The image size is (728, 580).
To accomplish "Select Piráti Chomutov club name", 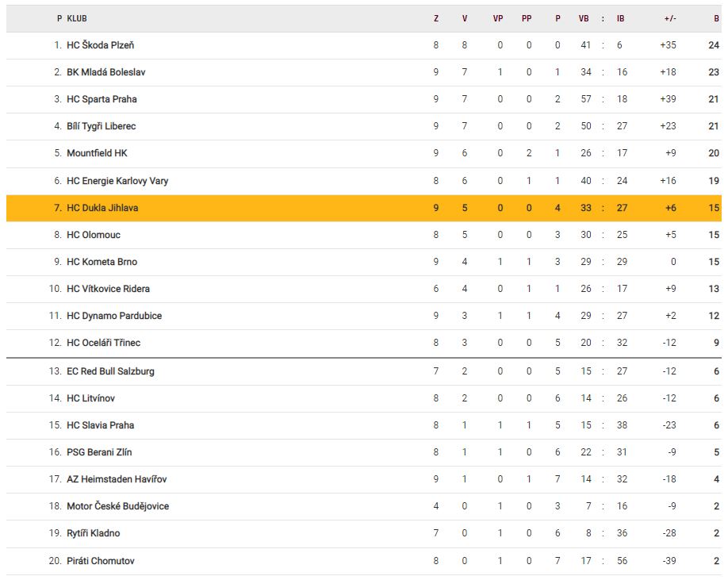I will (x=101, y=560).
